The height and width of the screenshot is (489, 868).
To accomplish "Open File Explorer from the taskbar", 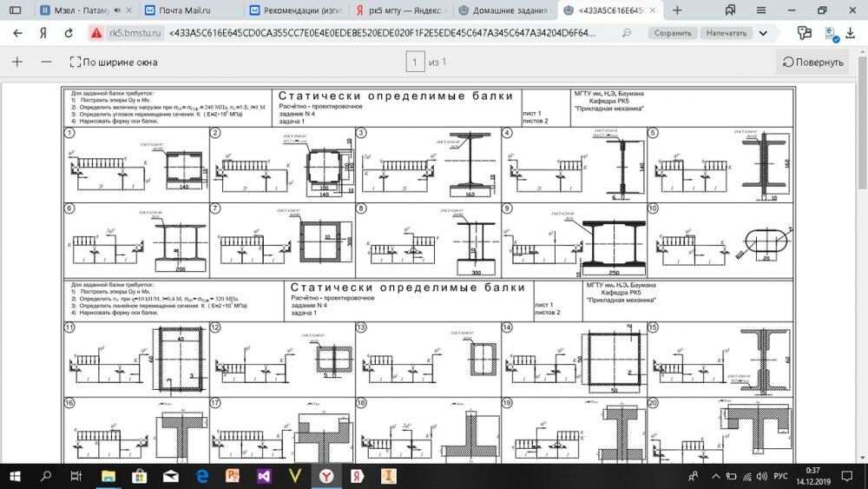I will (x=108, y=476).
